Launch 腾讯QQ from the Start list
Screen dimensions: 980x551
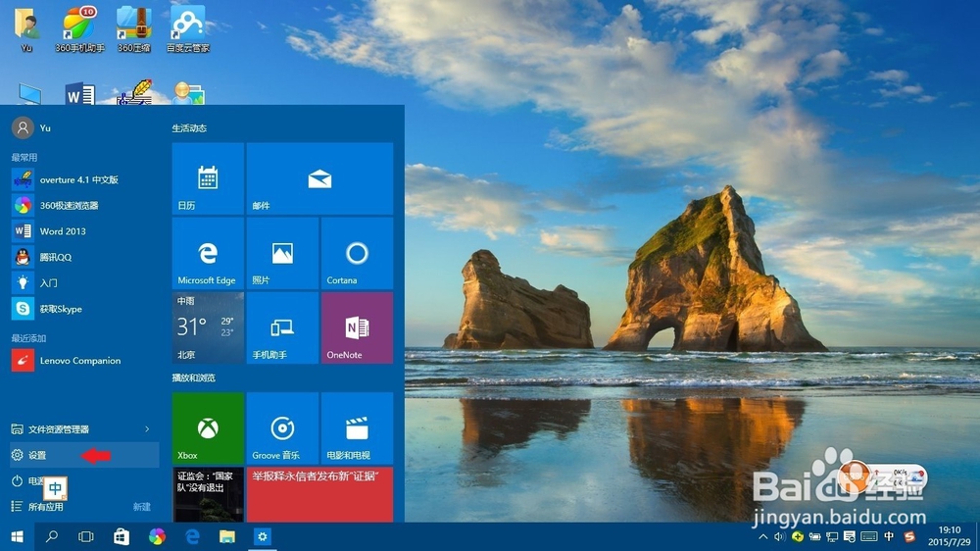[84, 257]
